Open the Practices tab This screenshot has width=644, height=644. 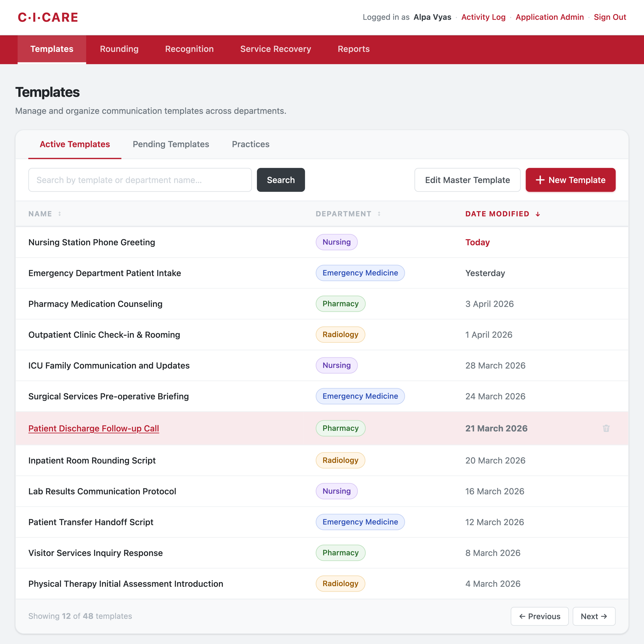point(250,144)
